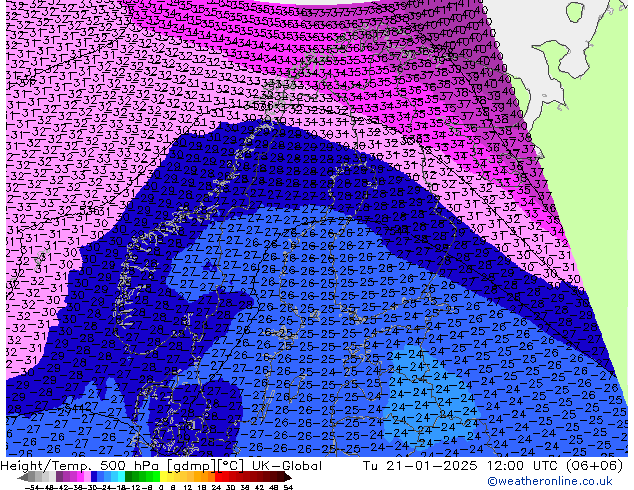Select the bright red legend swatch at 24

point(218,476)
